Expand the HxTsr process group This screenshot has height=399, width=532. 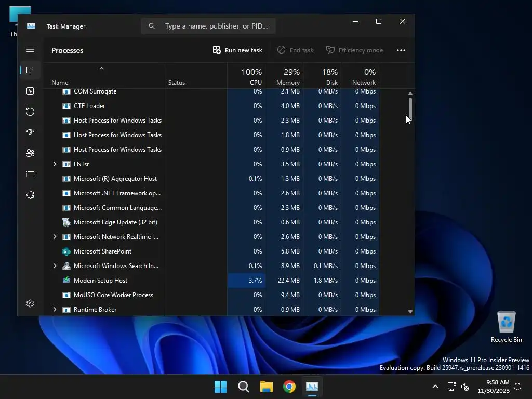(x=55, y=164)
